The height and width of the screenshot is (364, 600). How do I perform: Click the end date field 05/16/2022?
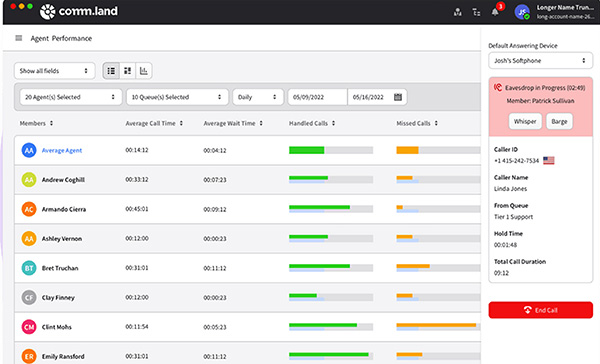point(368,97)
